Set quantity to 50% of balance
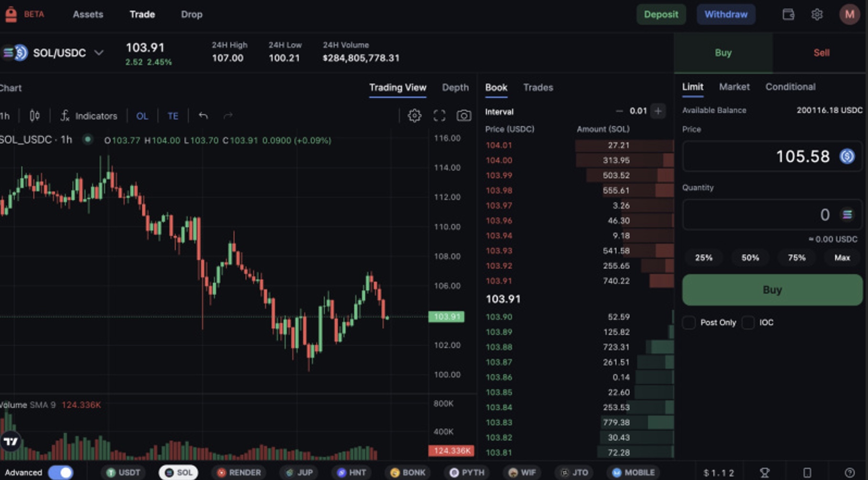Viewport: 868px width, 480px height. [x=750, y=258]
